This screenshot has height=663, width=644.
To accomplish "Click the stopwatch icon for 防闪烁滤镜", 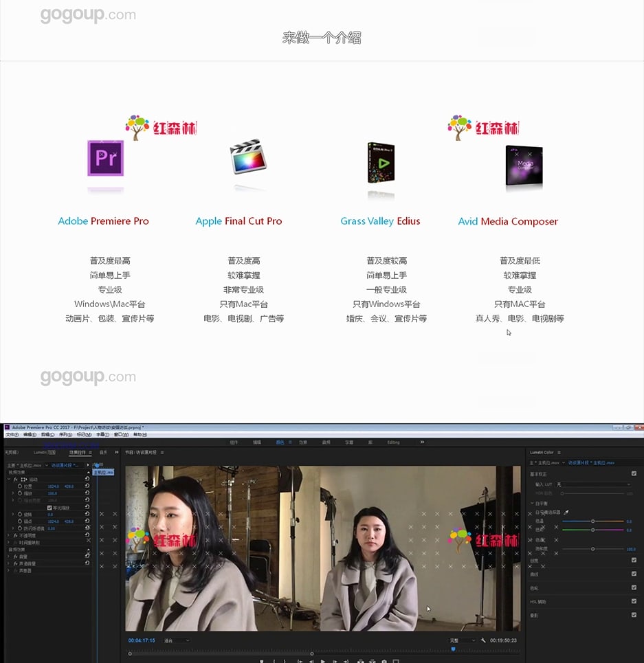I will pos(20,528).
